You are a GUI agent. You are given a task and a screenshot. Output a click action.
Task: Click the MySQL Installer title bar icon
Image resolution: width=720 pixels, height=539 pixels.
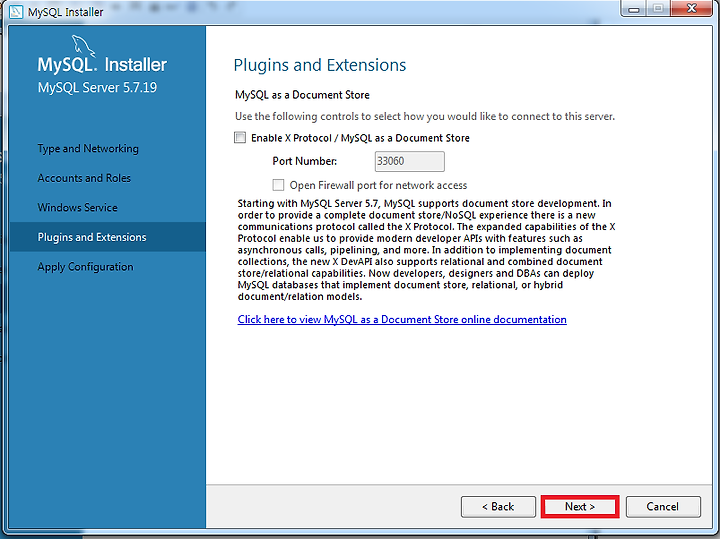pyautogui.click(x=16, y=11)
